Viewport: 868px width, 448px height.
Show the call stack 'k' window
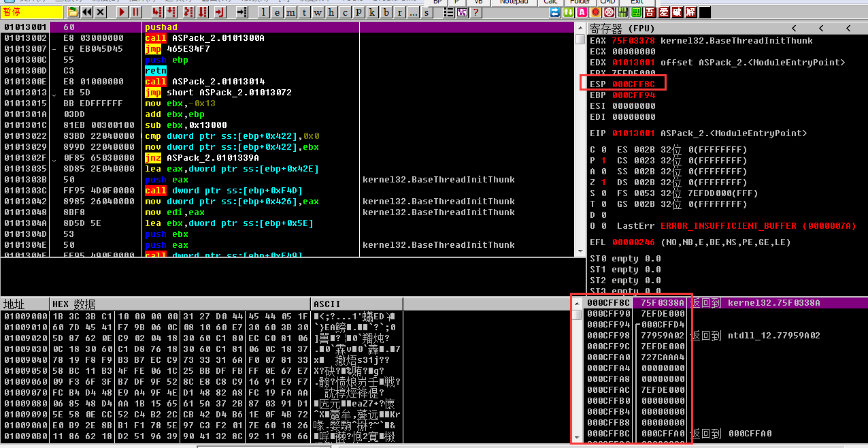pos(372,12)
